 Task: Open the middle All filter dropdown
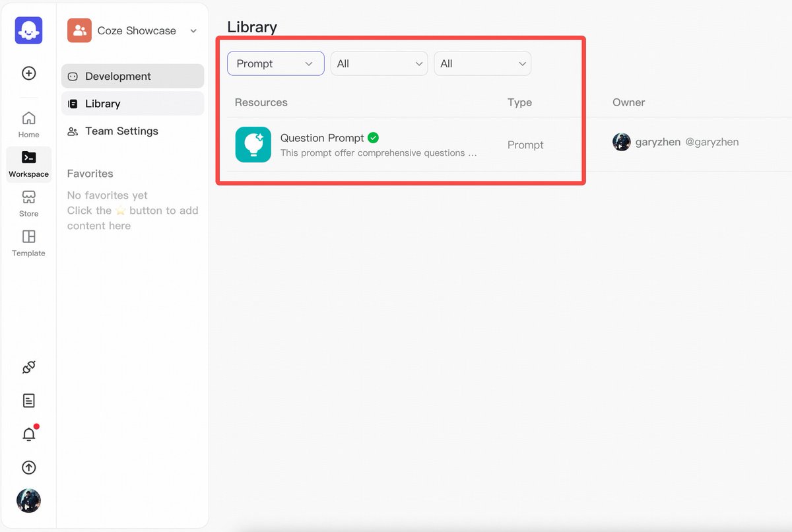point(379,63)
